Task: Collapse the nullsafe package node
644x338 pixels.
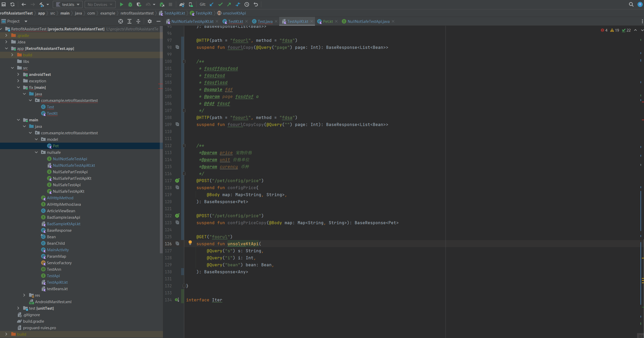Action: click(x=36, y=152)
